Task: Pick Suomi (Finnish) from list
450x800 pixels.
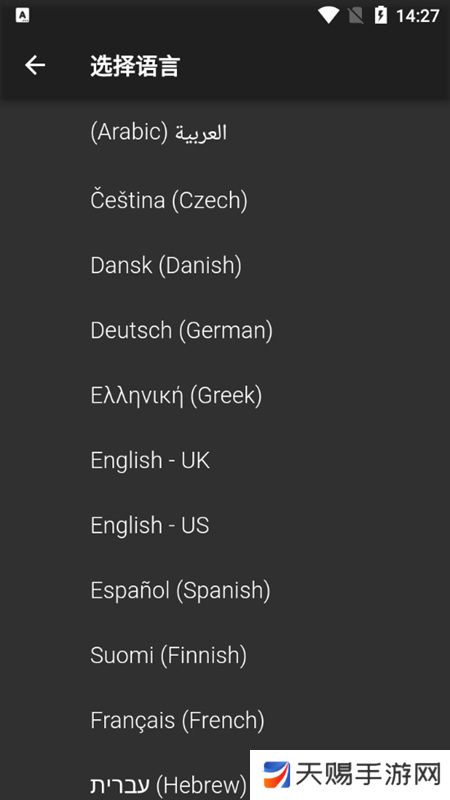Action: coord(225,656)
